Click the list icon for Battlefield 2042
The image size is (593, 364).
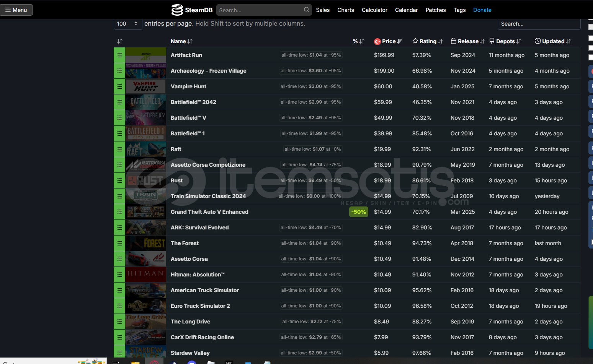pyautogui.click(x=119, y=102)
